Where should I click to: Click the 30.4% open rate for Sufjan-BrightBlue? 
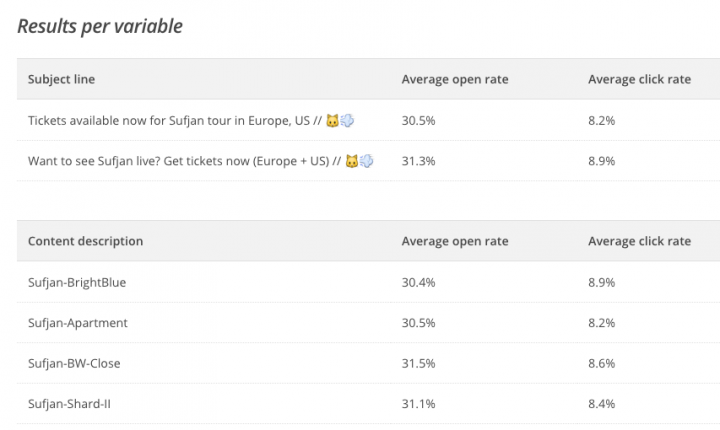click(x=418, y=283)
